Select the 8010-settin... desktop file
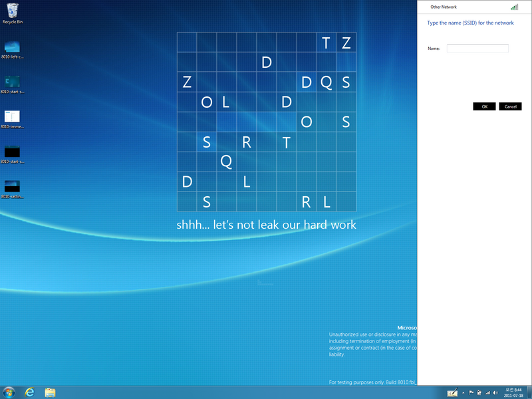This screenshot has height=399, width=532. [12, 190]
